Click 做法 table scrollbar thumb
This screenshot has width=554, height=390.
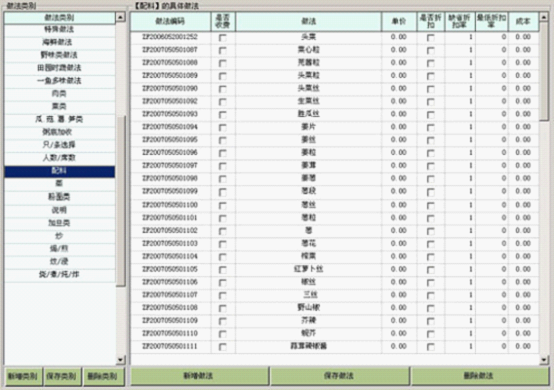pos(544,71)
